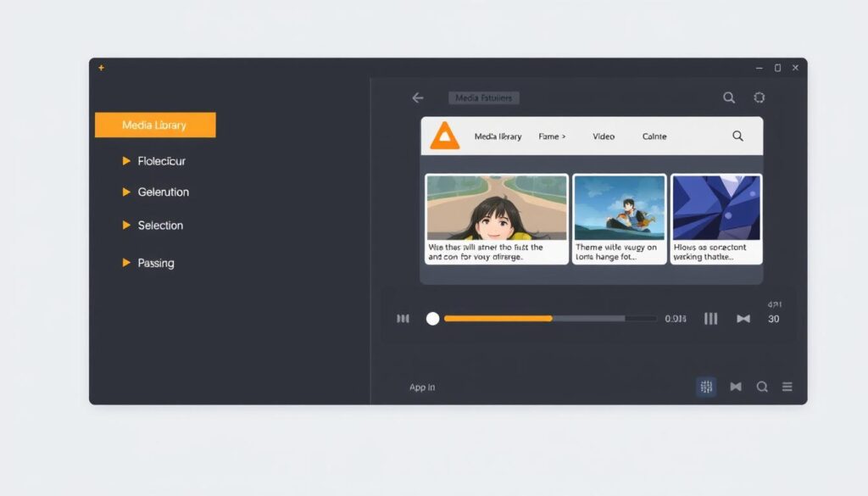Viewport: 868px width, 496px height.
Task: Click the 30 value at right
Action: (x=774, y=319)
